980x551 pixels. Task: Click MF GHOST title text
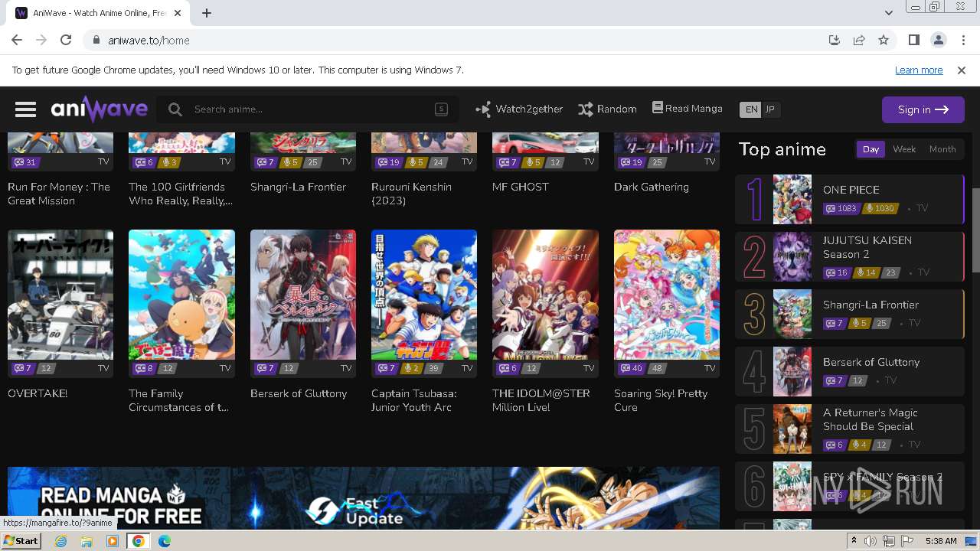pos(521,187)
